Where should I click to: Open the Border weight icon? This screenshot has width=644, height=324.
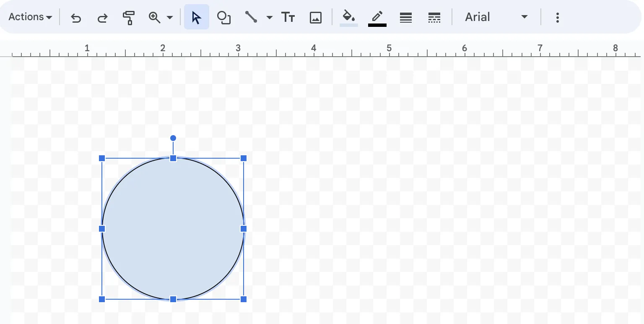(406, 18)
